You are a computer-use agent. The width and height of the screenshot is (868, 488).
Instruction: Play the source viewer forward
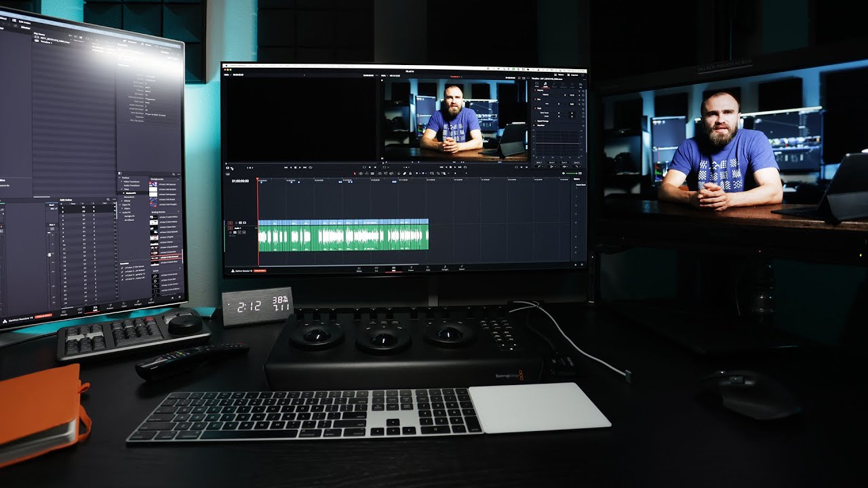click(300, 167)
